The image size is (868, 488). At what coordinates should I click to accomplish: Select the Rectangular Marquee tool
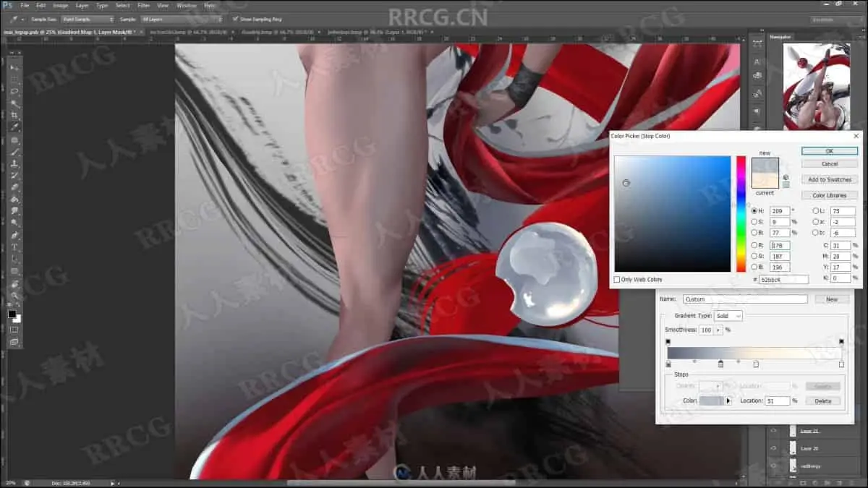(14, 80)
